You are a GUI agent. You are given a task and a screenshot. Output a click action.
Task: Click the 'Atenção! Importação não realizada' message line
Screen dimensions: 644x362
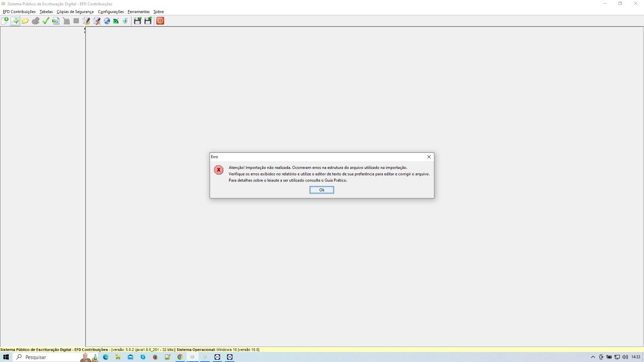[x=318, y=168]
